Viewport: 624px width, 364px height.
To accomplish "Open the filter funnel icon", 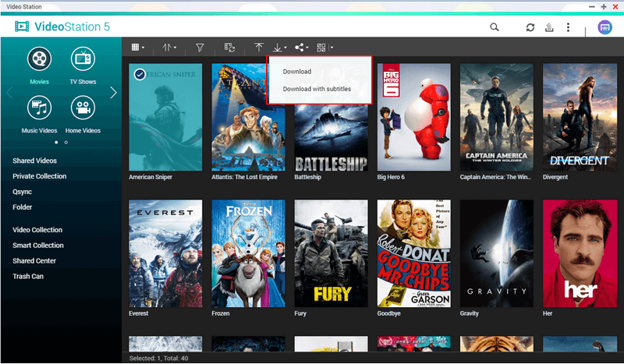I will 200,48.
